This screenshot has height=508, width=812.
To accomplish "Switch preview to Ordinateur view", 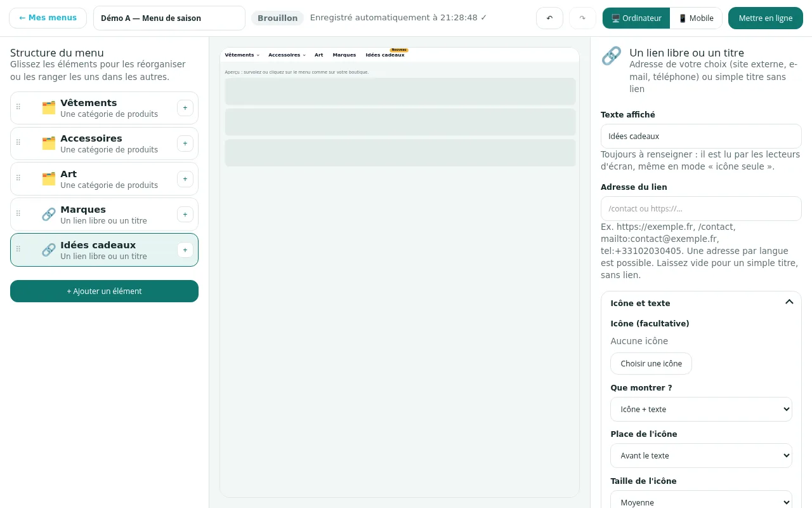I will coord(636,18).
